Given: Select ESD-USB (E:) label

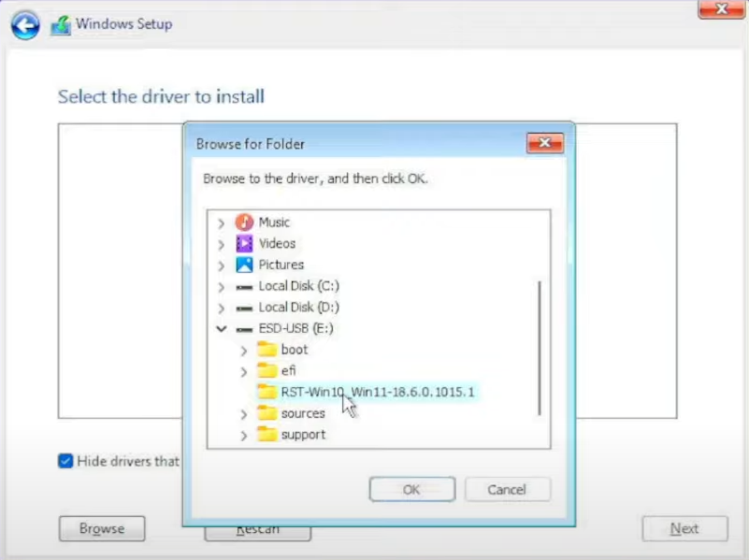Looking at the screenshot, I should (295, 328).
